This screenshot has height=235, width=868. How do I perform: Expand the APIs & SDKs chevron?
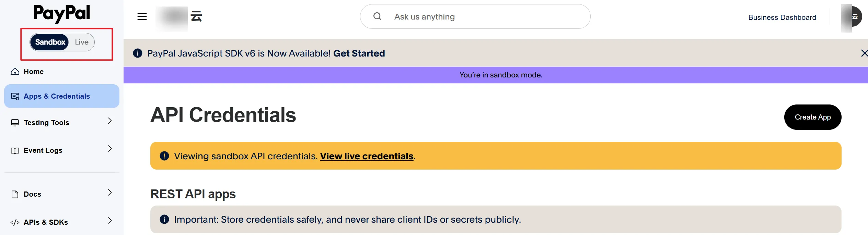point(110,221)
